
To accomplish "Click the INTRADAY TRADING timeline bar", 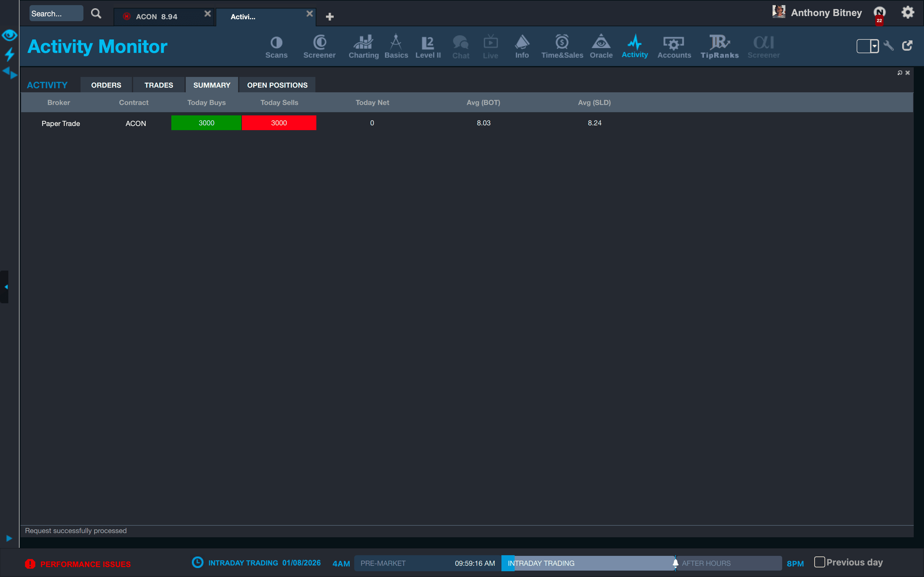I will [x=588, y=563].
